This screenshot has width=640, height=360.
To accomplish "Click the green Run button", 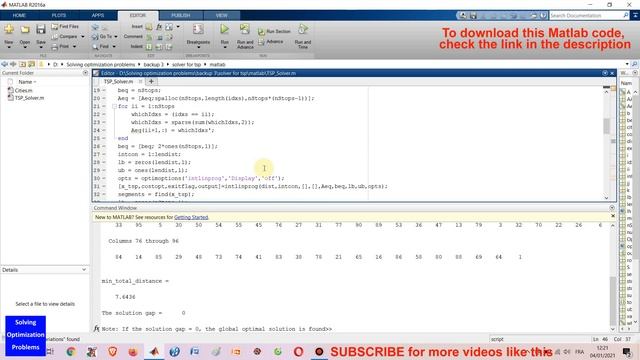I will tap(224, 29).
